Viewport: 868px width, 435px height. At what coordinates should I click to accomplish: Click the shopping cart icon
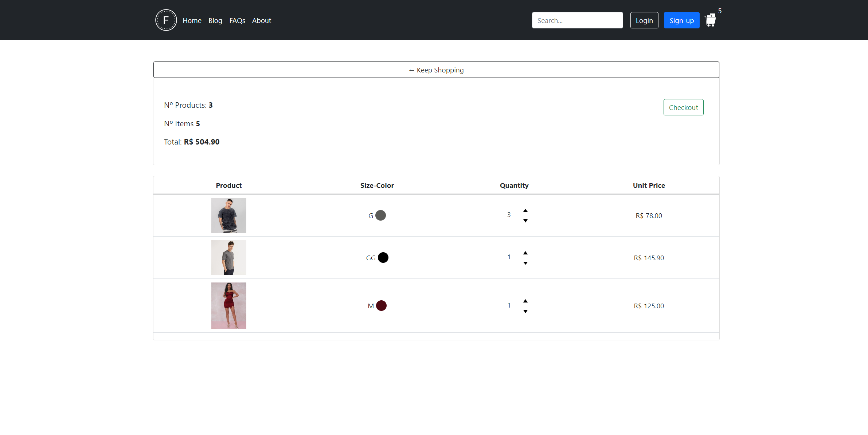710,20
